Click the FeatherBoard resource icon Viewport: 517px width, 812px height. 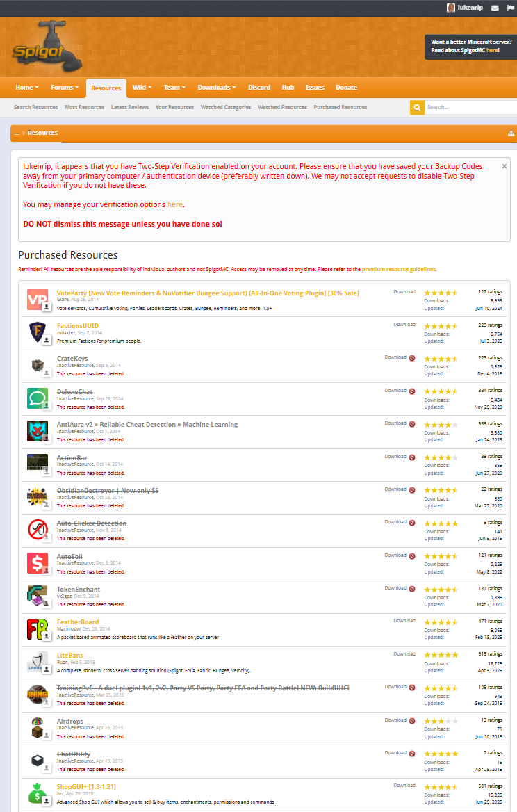pos(37,629)
